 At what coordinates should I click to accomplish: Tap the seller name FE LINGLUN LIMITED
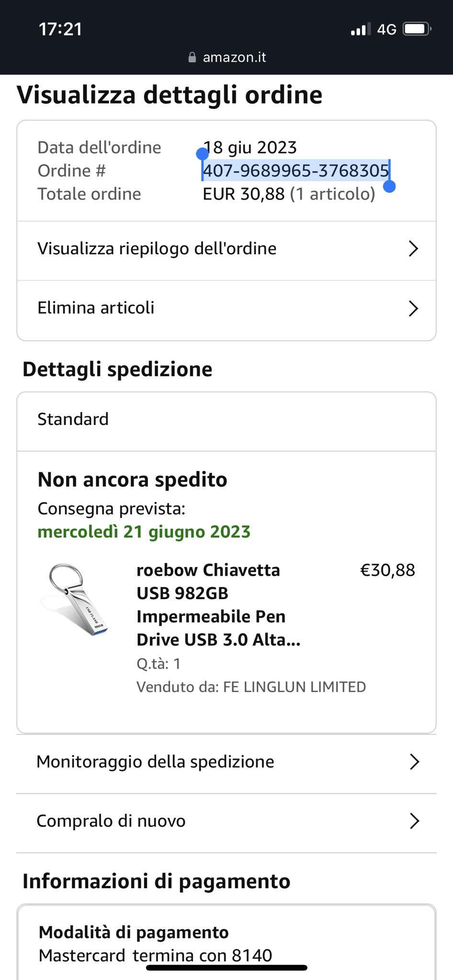click(294, 687)
